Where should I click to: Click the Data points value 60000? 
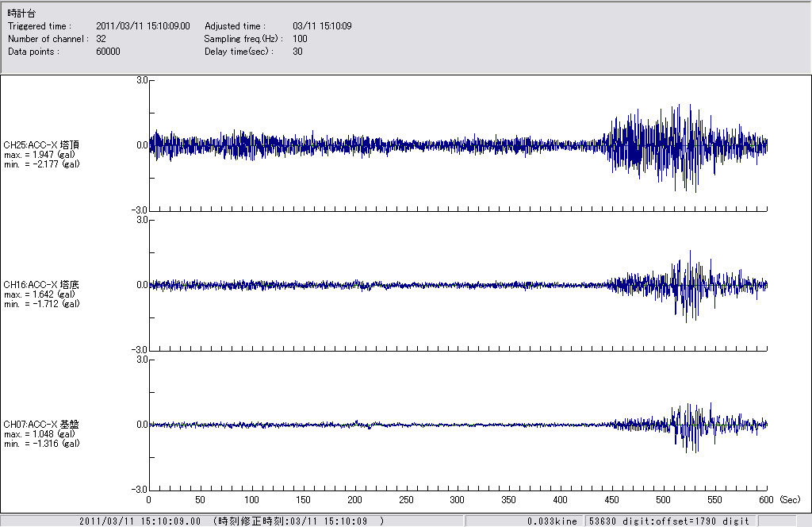tap(107, 52)
